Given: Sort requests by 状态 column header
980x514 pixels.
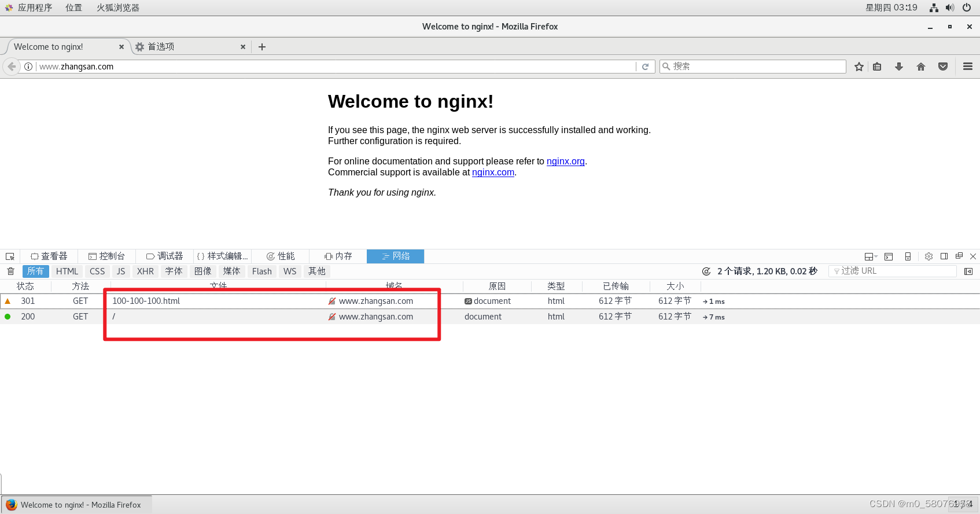Looking at the screenshot, I should pos(25,287).
